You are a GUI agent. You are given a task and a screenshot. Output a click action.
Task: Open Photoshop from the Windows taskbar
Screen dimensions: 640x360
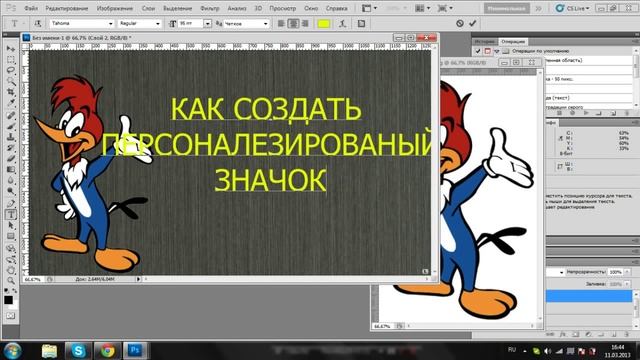coord(135,350)
